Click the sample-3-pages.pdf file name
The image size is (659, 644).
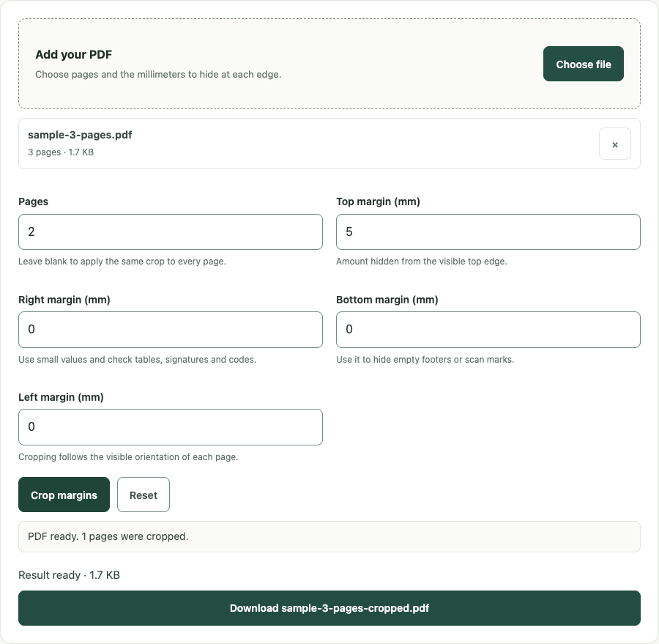pyautogui.click(x=80, y=135)
